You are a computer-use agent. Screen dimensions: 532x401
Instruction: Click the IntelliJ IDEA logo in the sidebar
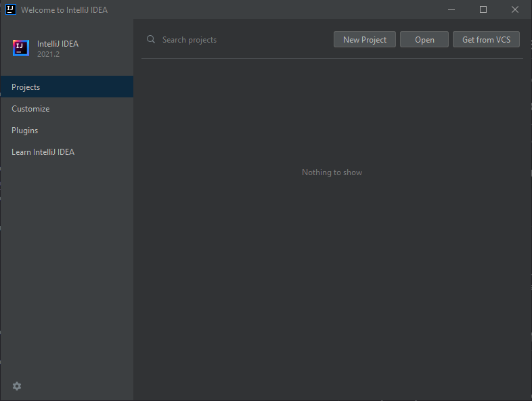click(20, 48)
